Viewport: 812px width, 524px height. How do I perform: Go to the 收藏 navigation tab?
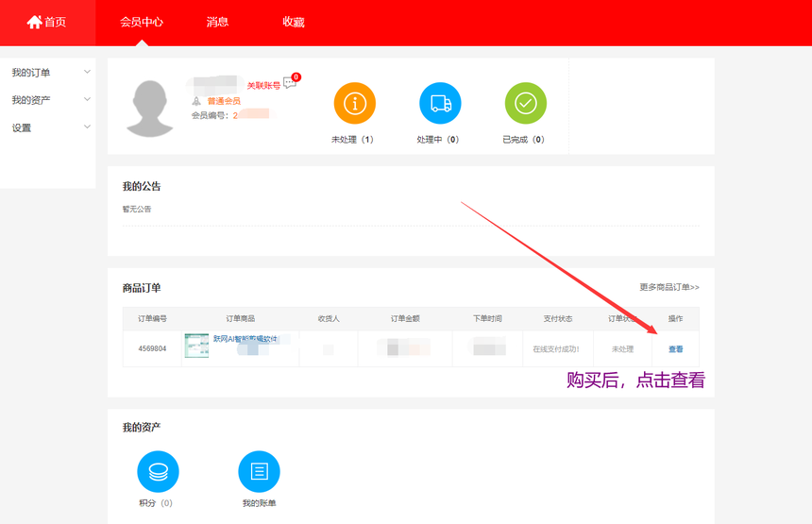tap(294, 22)
